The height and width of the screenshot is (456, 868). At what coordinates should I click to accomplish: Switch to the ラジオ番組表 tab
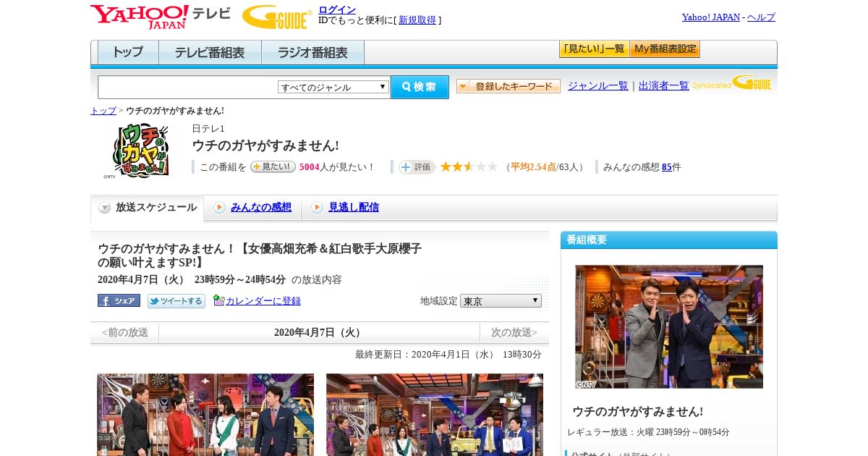click(312, 53)
